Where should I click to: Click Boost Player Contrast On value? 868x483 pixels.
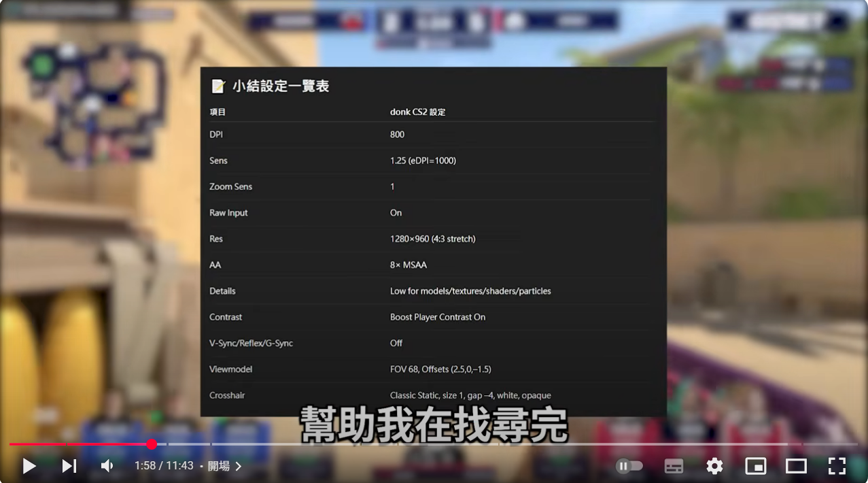click(438, 317)
